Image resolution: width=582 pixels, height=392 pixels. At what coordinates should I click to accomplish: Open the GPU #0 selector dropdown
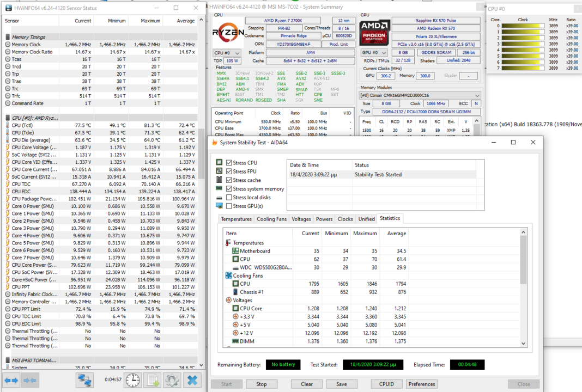(x=374, y=52)
